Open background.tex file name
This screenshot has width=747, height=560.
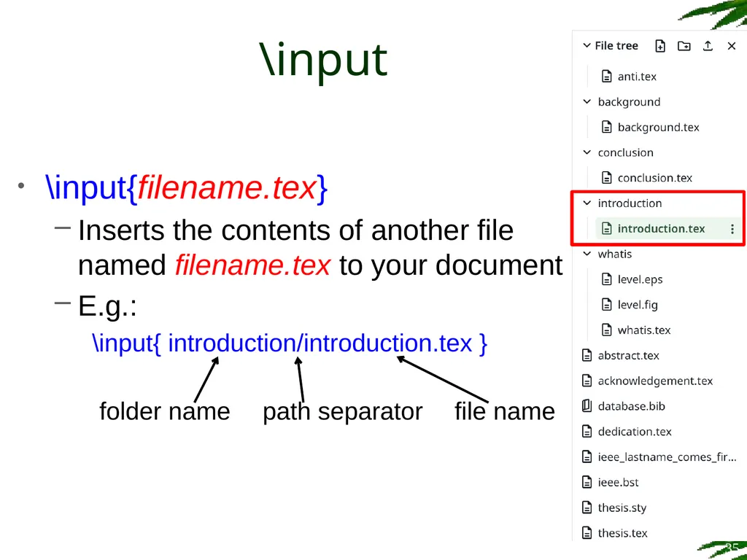(x=659, y=127)
